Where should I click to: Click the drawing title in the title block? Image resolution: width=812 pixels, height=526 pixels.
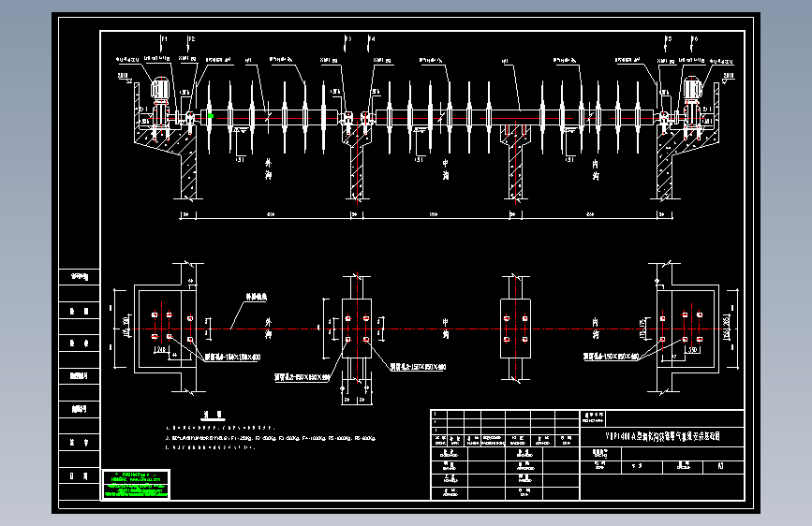tap(663, 436)
